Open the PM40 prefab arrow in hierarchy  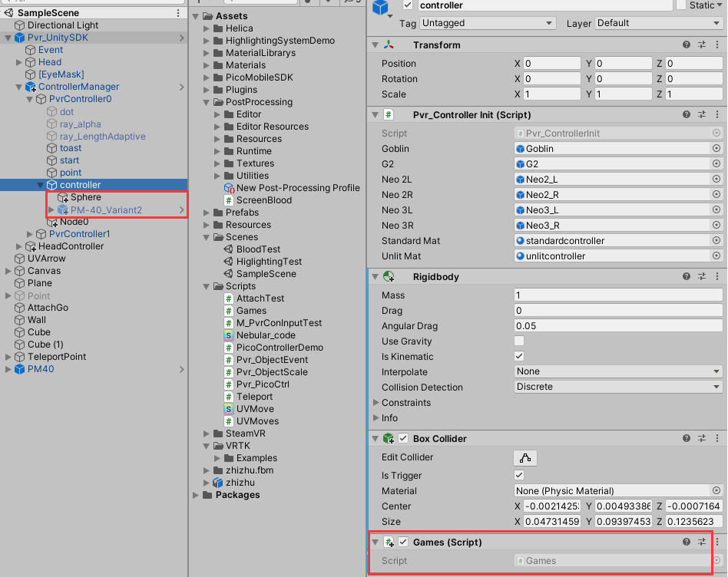181,369
